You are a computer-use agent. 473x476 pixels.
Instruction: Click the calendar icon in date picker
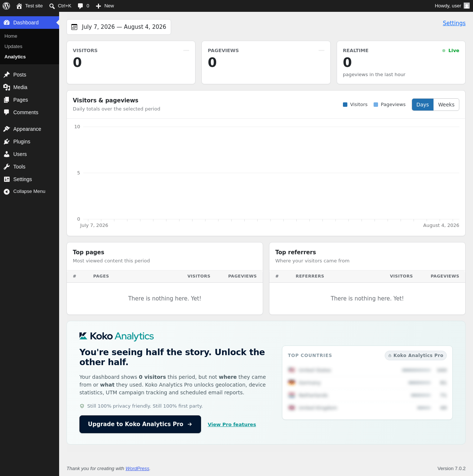tap(74, 27)
